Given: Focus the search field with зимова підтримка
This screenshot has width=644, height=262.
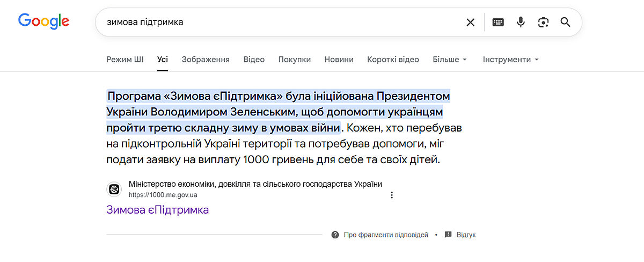Looking at the screenshot, I should click(279, 22).
